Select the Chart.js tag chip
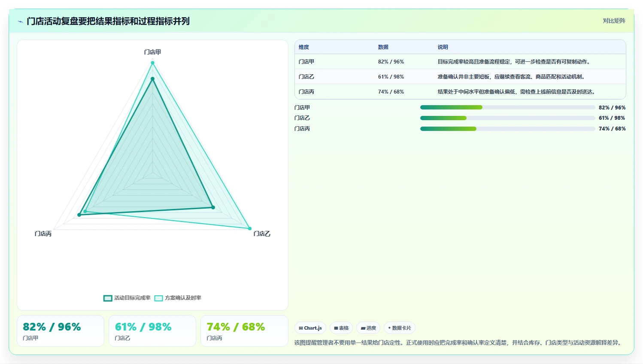Viewport: 643px width, 364px height. [x=310, y=328]
